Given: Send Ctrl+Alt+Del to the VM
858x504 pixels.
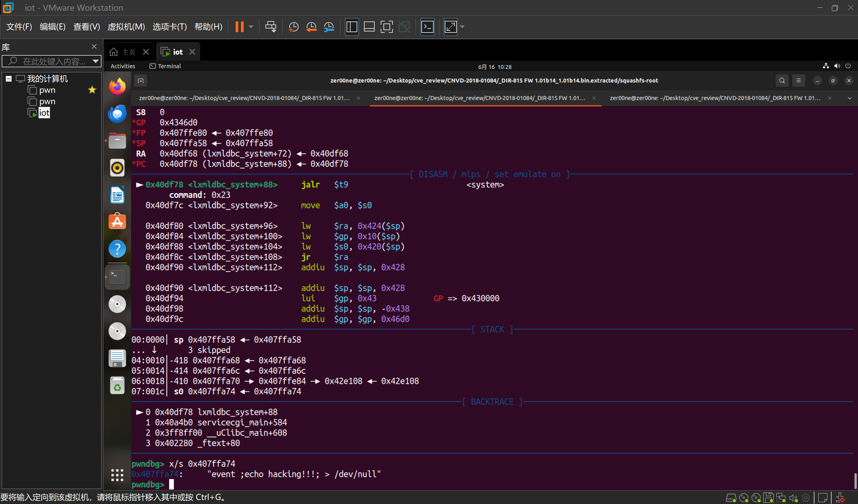Looking at the screenshot, I should tap(271, 26).
